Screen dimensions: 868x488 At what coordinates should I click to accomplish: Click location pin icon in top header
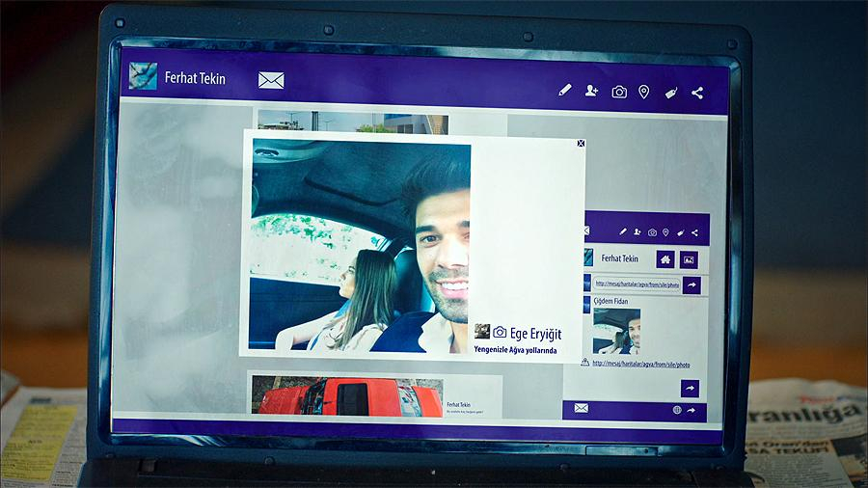644,92
